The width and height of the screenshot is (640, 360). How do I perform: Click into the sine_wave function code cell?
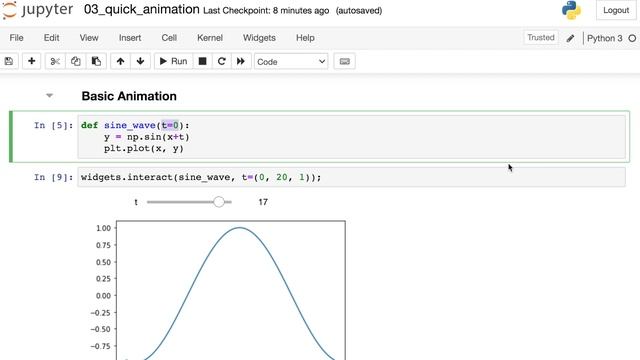point(351,137)
